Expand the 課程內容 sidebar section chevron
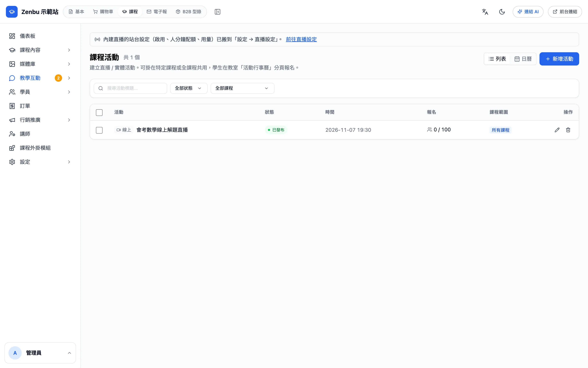The height and width of the screenshot is (368, 588). pyautogui.click(x=69, y=50)
